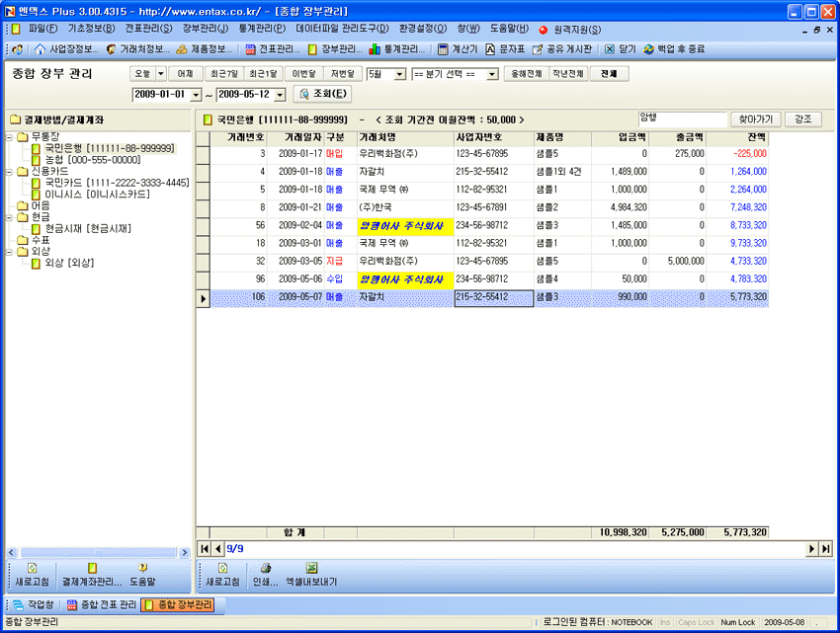Go to first record navigation arrow
Image resolution: width=840 pixels, height=633 pixels.
(x=205, y=548)
